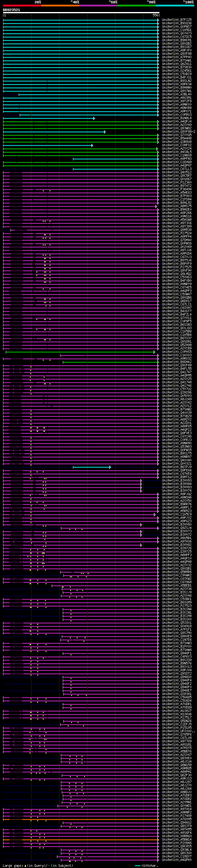197x868 pixels.
Task: Select the UniRef100_A2SY49 entry
Action: click(177, 125)
